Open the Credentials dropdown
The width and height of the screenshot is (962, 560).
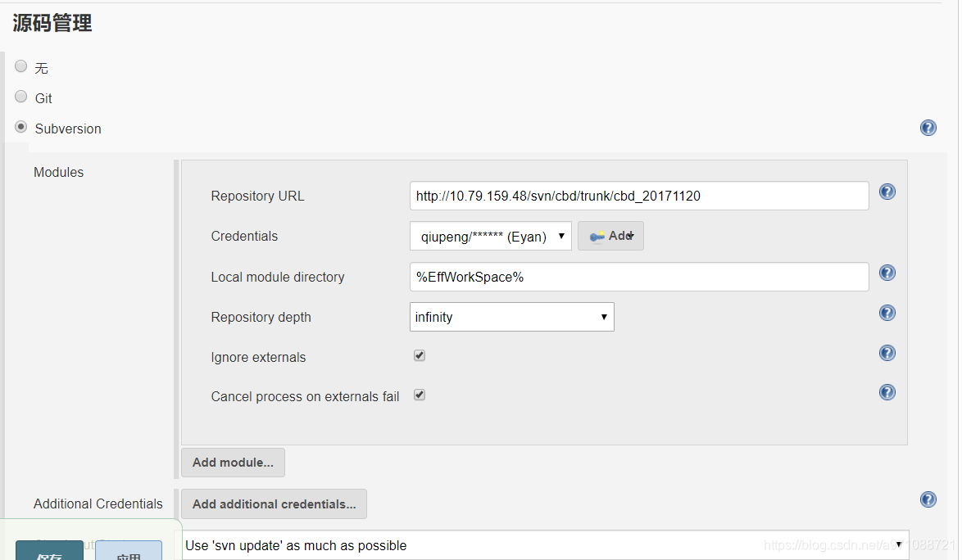(x=490, y=236)
